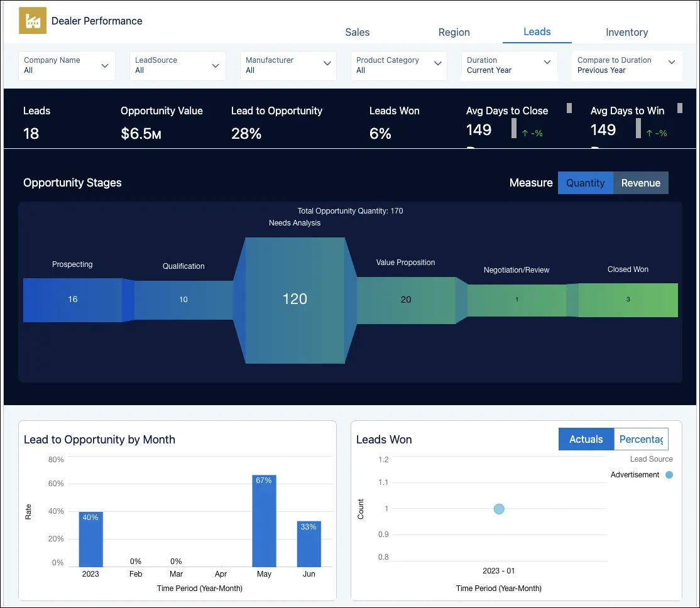
Task: Click the Prospecting funnel segment showing 16
Action: click(x=72, y=300)
